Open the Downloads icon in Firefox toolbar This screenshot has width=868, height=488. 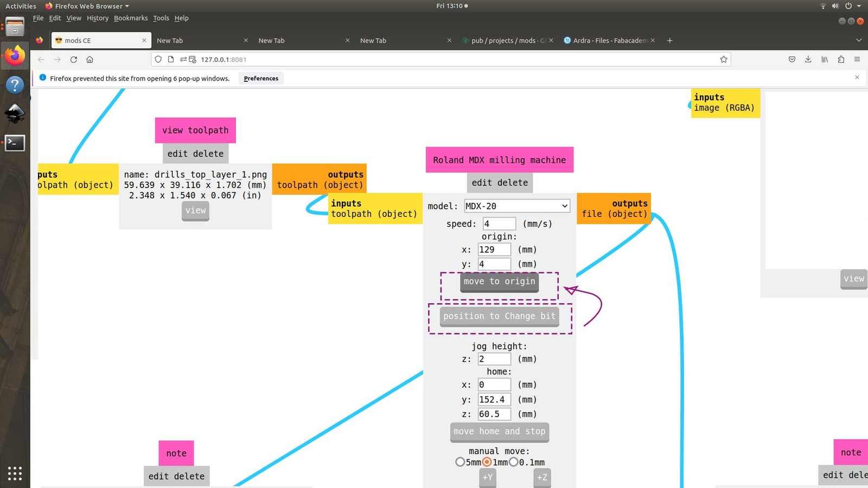tap(808, 60)
